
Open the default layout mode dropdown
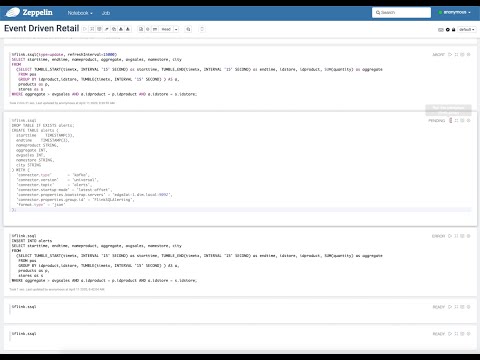click(466, 30)
